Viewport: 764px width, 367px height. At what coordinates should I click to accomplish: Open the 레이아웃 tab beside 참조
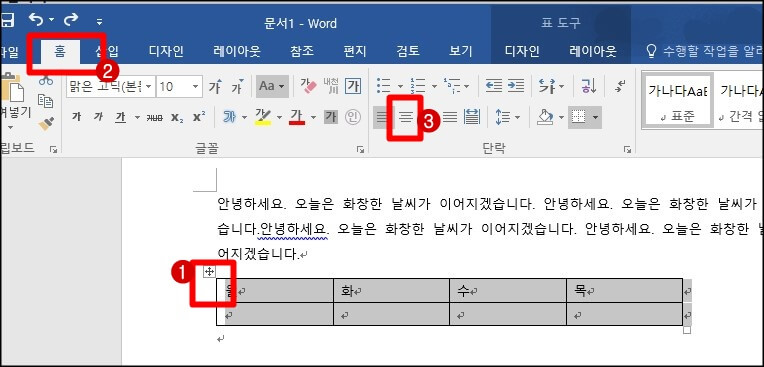[237, 51]
